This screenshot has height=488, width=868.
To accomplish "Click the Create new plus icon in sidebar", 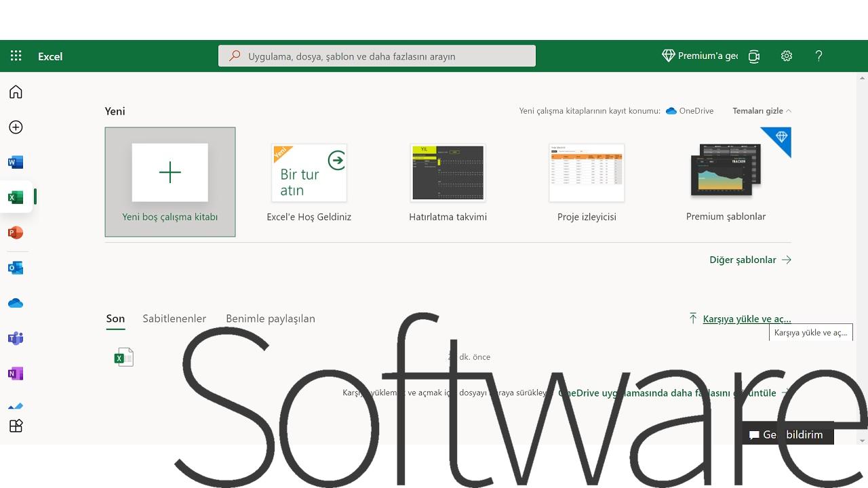I will (x=16, y=127).
